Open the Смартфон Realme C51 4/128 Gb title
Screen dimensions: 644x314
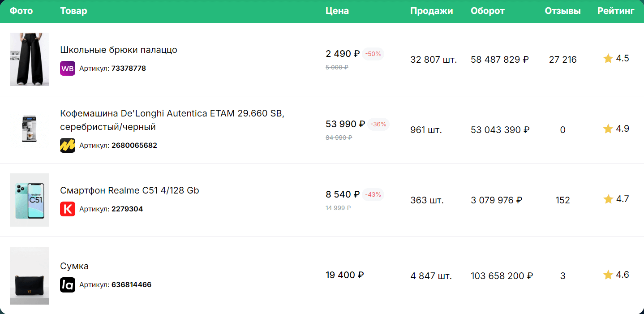pos(129,190)
